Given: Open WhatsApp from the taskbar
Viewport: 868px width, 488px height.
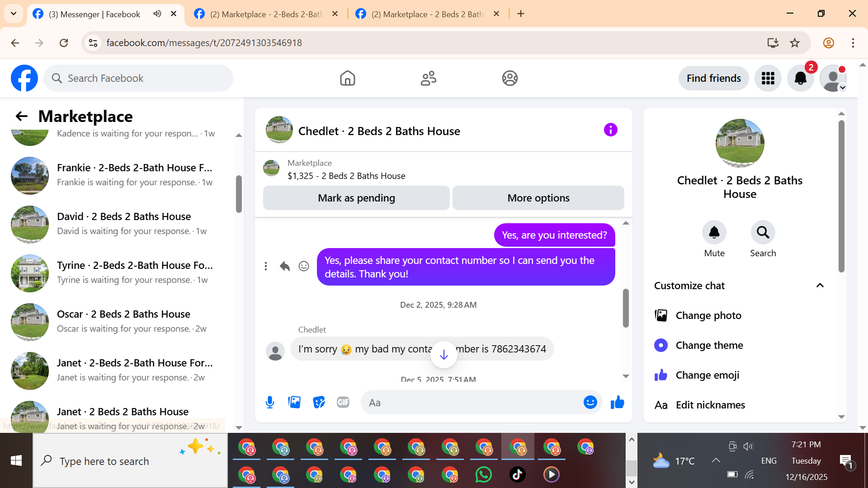Looking at the screenshot, I should coord(483,474).
